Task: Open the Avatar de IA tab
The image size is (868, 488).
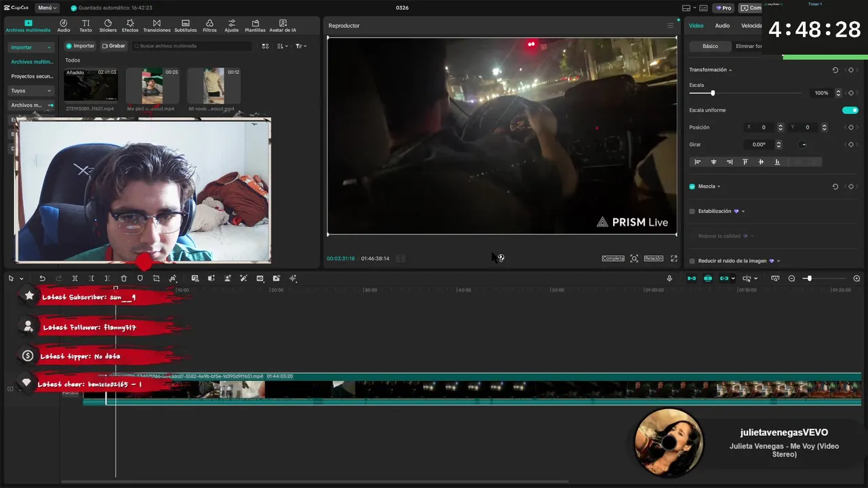Action: 283,26
